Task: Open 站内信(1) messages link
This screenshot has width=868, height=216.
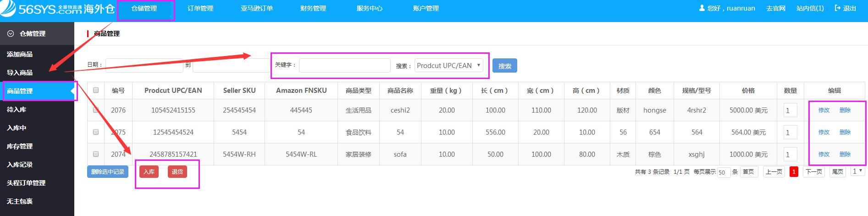Action: (x=810, y=8)
